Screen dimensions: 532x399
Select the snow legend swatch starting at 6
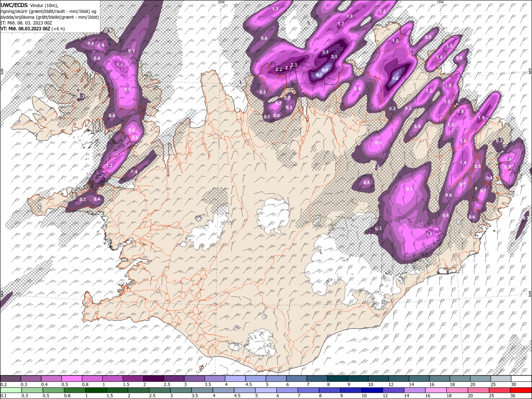296,379
